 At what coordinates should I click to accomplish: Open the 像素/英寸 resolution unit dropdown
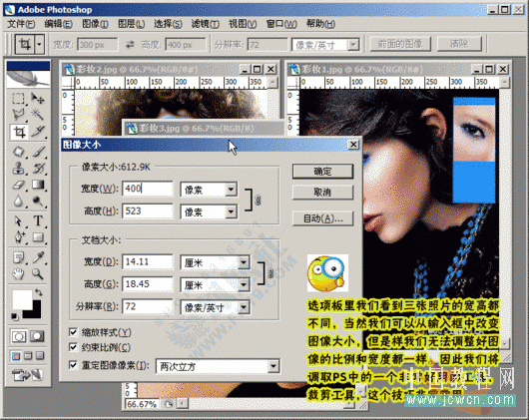[244, 307]
